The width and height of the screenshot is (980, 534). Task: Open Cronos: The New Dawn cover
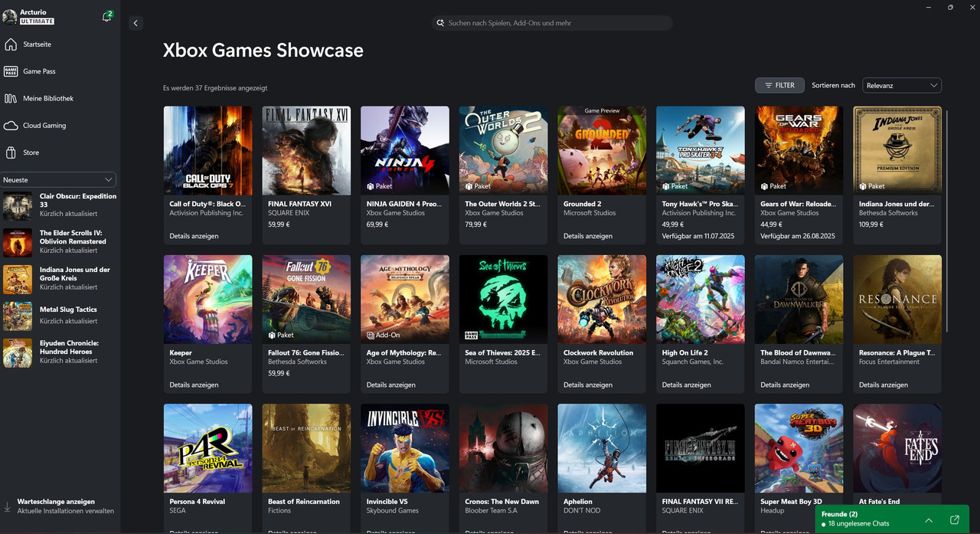pyautogui.click(x=504, y=448)
